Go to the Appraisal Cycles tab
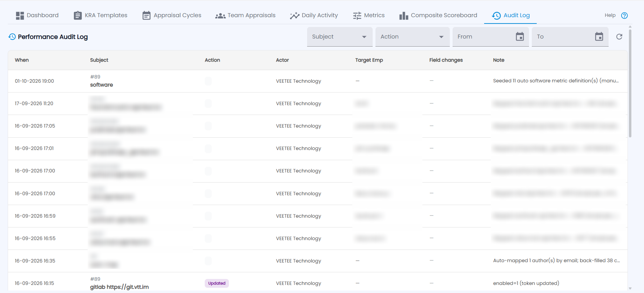This screenshot has height=293, width=644. coord(172,15)
